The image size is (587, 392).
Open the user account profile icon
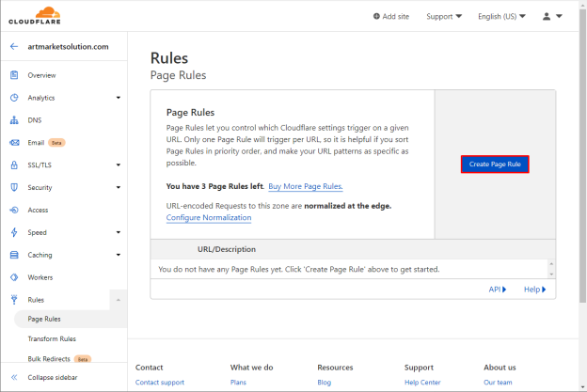547,16
